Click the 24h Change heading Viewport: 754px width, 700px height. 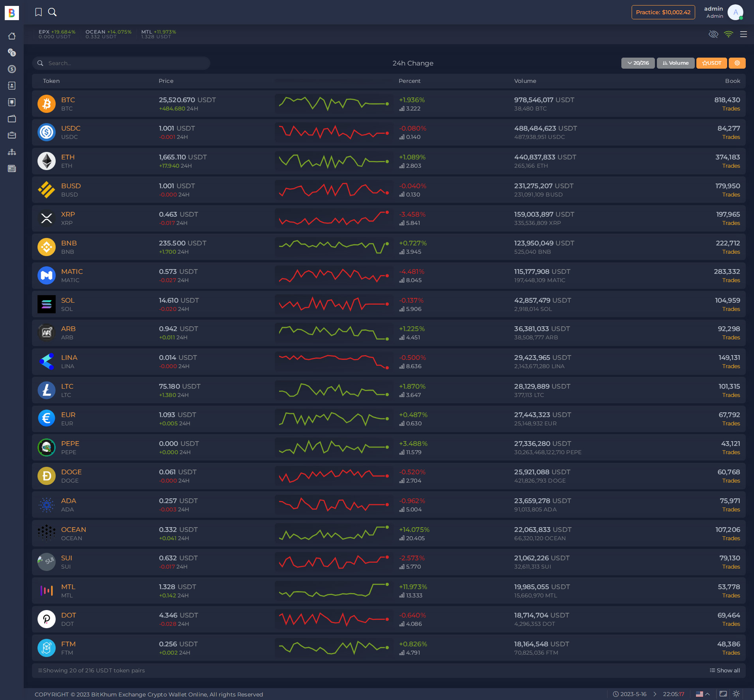(x=413, y=63)
